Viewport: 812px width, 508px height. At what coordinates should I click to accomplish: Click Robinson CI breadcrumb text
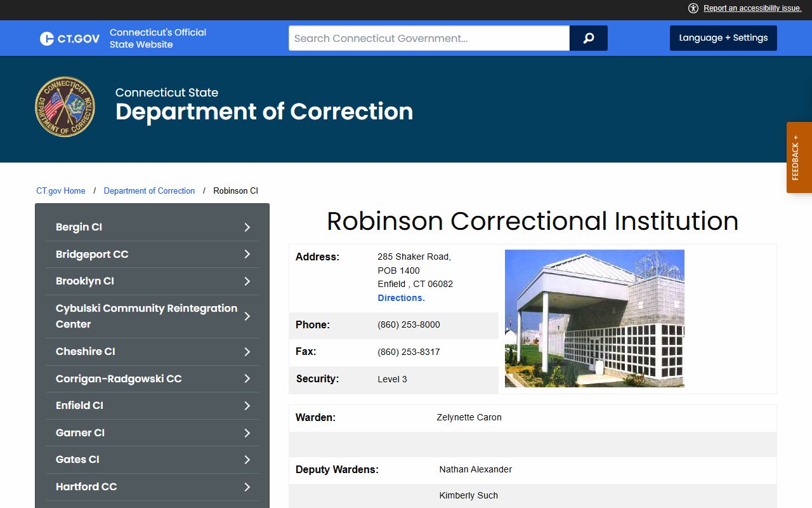[235, 190]
